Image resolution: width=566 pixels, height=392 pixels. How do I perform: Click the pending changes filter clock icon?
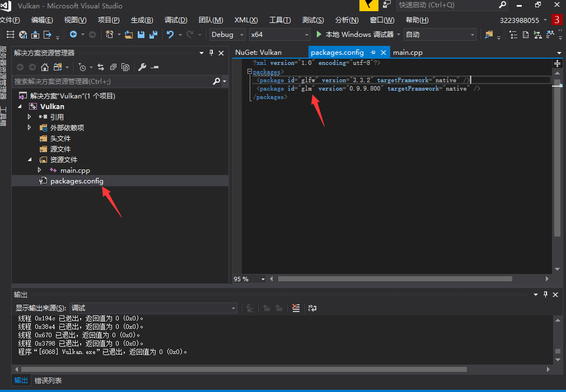[82, 67]
